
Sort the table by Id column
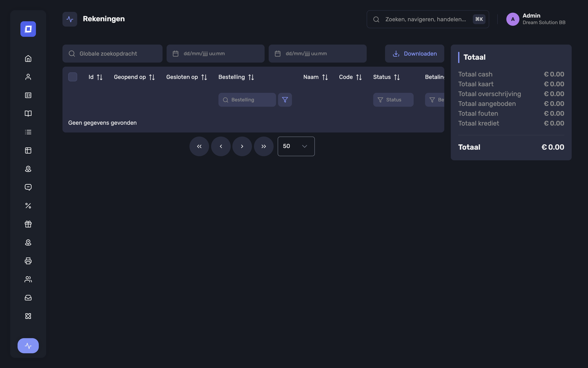pyautogui.click(x=96, y=77)
